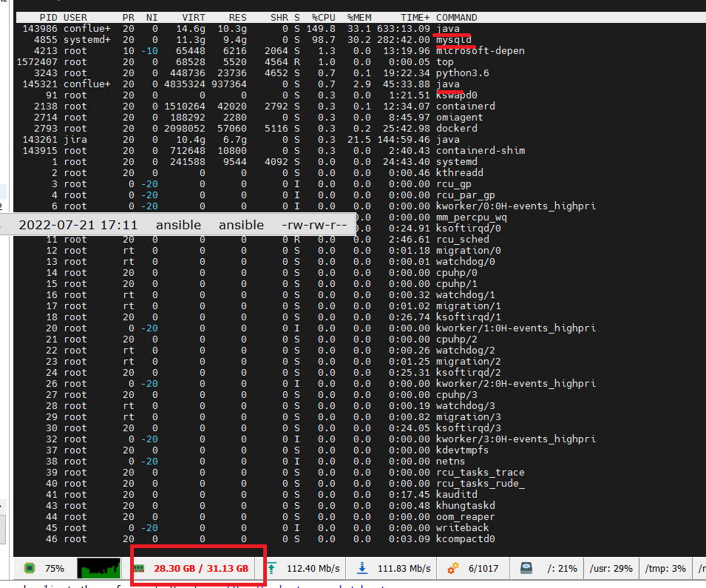Click the processes gears icon
The image size is (706, 588).
(453, 568)
